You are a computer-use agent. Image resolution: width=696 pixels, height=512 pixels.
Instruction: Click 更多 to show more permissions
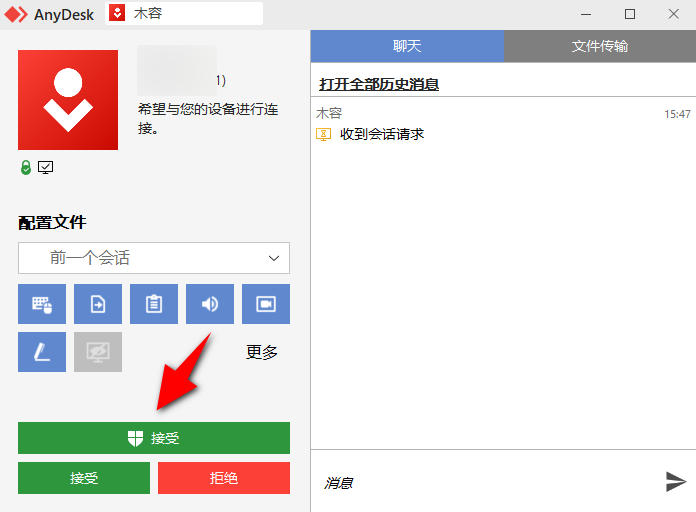[262, 352]
